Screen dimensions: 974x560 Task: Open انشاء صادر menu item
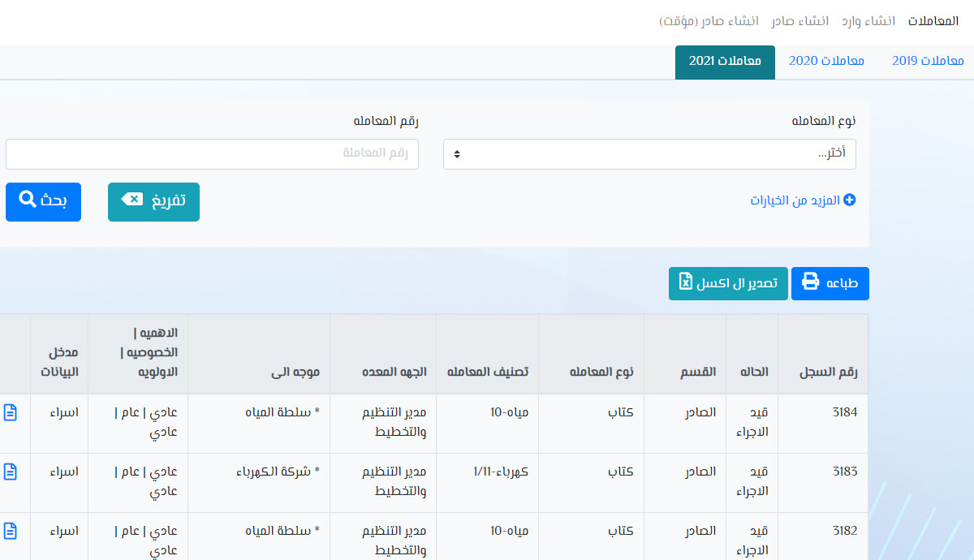point(799,21)
